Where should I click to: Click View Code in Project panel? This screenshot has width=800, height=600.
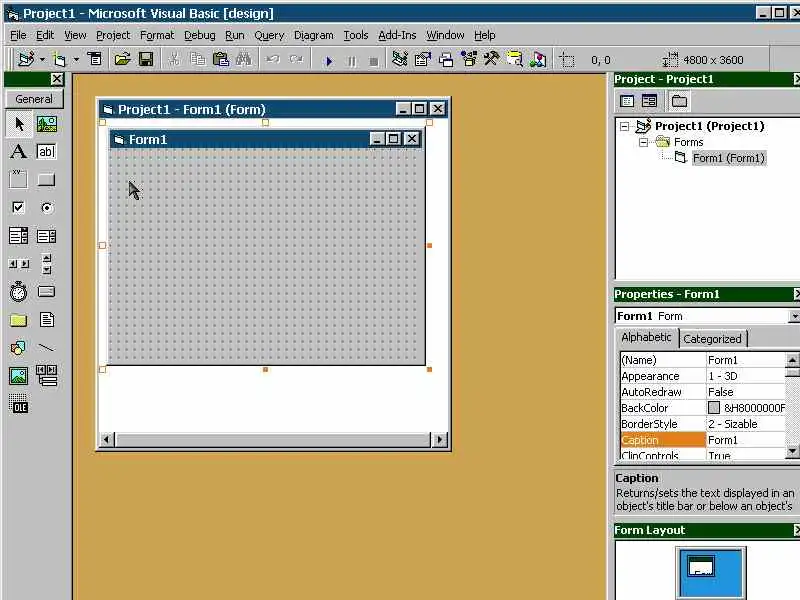point(627,101)
